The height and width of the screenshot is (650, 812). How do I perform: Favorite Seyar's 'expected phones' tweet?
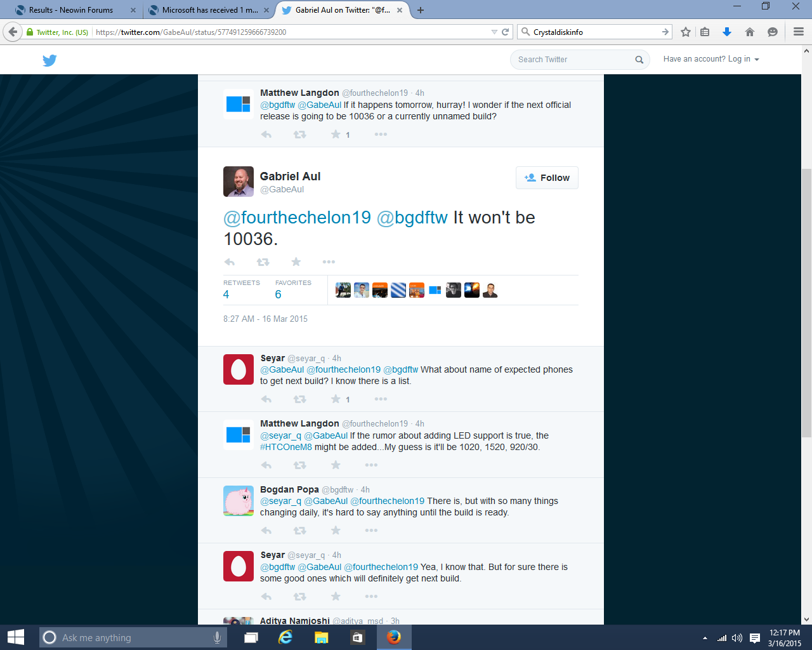[x=336, y=399]
